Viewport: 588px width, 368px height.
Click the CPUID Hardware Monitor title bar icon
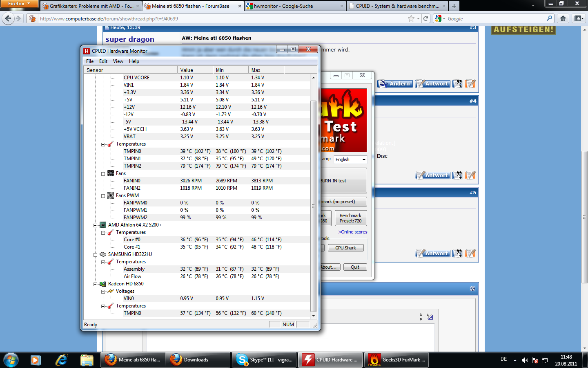coord(87,51)
